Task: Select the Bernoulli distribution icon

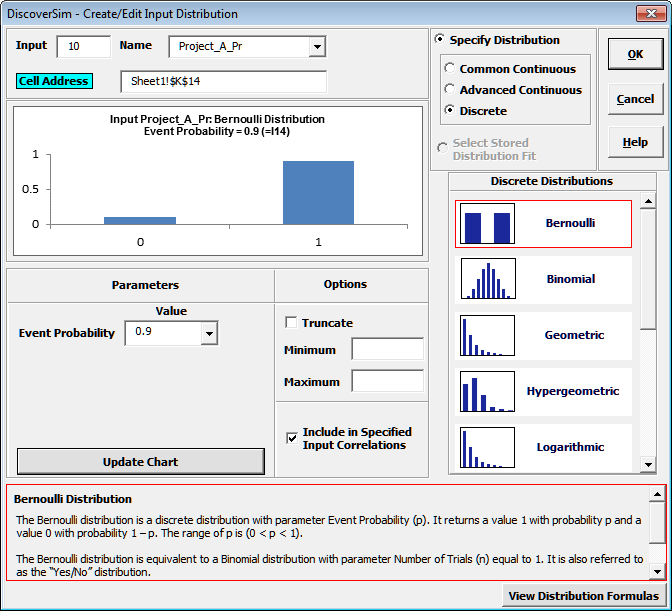Action: 487,224
